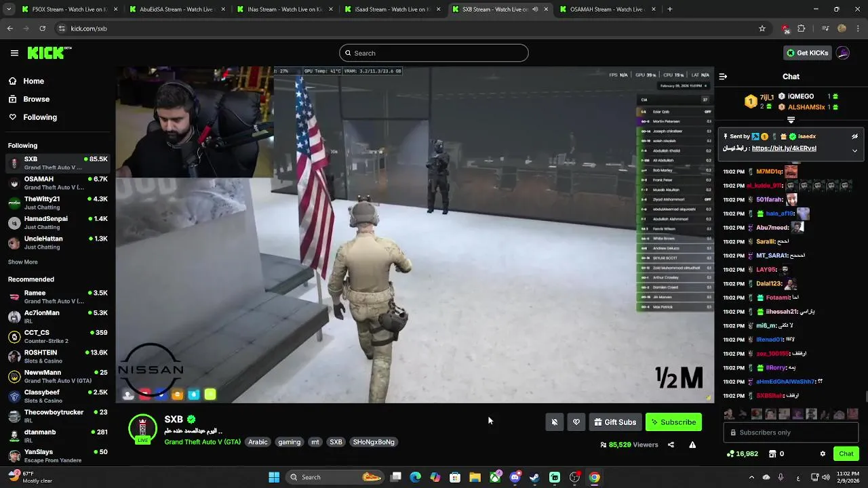This screenshot has height=488, width=868.
Task: Check the 16,982 channel points balance
Action: [x=742, y=453]
